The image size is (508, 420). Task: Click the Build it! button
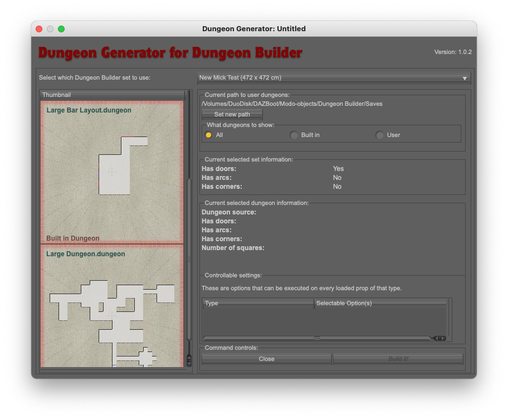[398, 359]
